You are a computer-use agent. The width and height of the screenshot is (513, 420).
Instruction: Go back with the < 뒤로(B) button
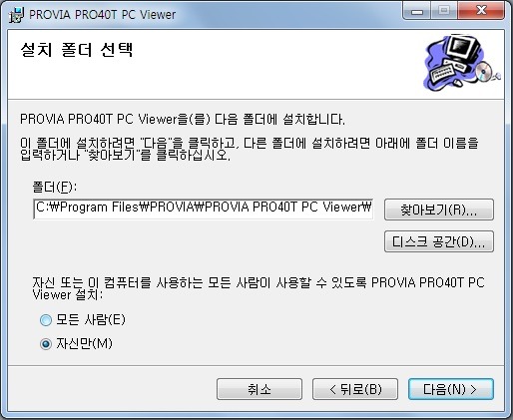coord(355,389)
